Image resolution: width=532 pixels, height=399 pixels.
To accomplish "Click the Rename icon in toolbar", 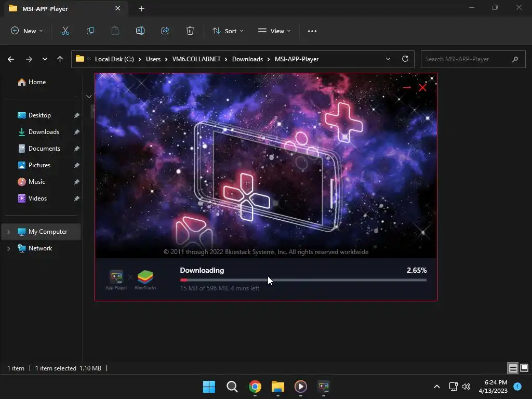I will [x=140, y=31].
